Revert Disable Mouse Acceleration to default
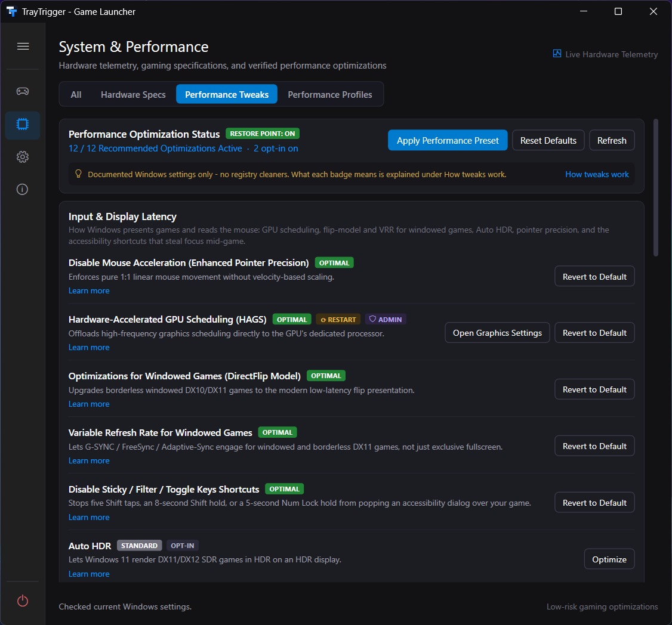672x625 pixels. click(594, 277)
